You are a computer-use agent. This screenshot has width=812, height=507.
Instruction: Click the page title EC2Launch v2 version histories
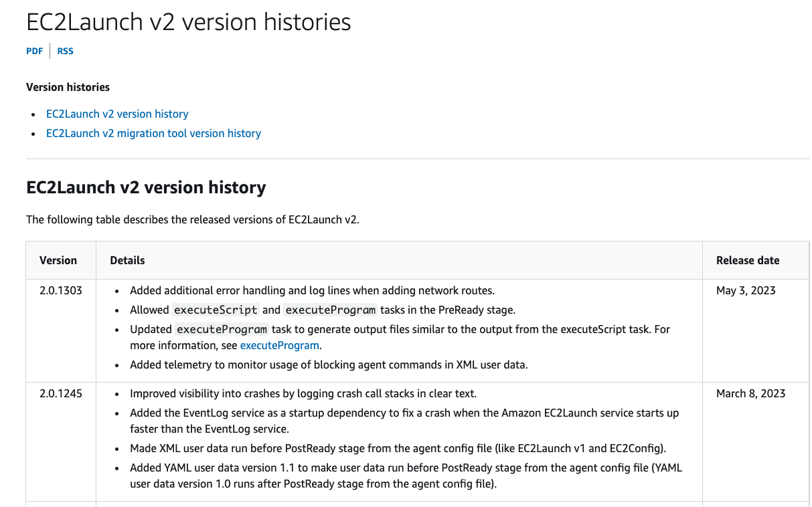tap(188, 22)
